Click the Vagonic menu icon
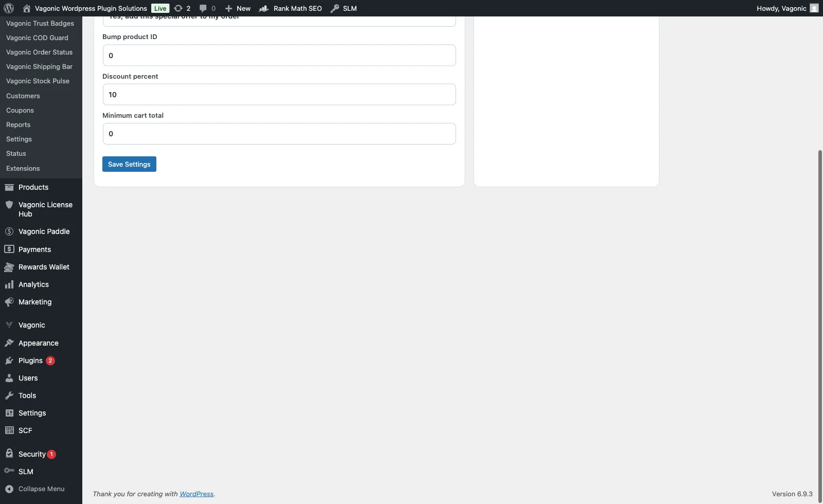823x504 pixels. point(9,325)
